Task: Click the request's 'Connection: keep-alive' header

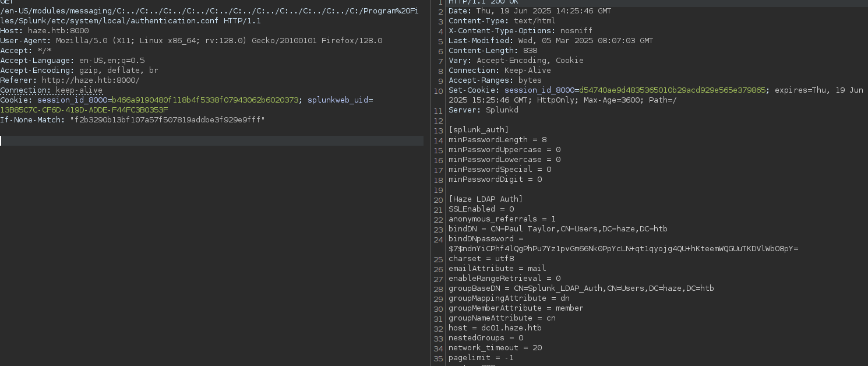Action: [51, 90]
